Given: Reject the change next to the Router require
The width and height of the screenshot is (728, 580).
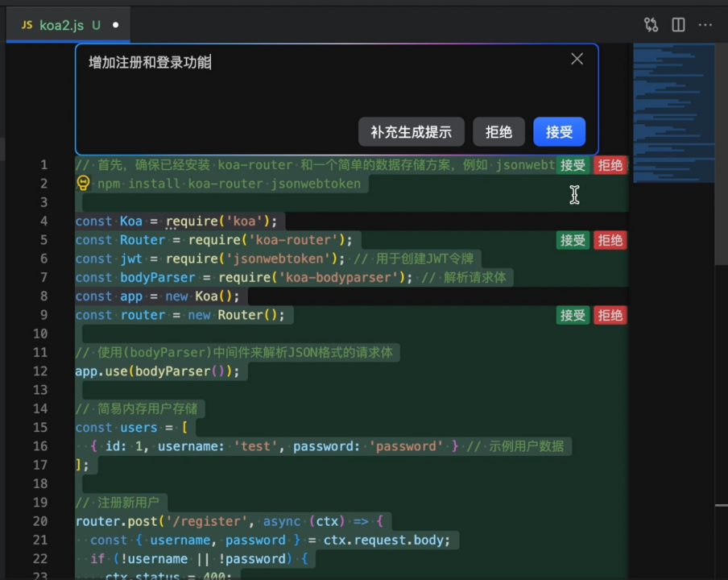Looking at the screenshot, I should (610, 239).
